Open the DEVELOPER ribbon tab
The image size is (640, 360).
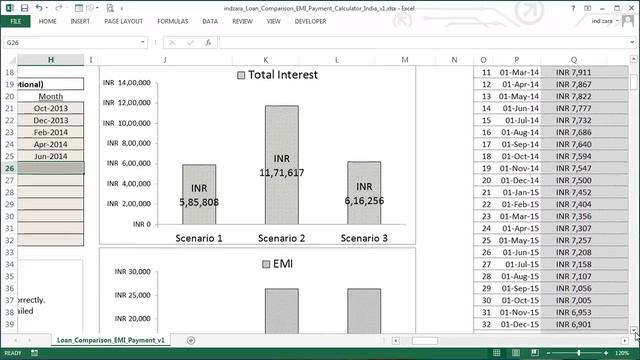click(311, 21)
